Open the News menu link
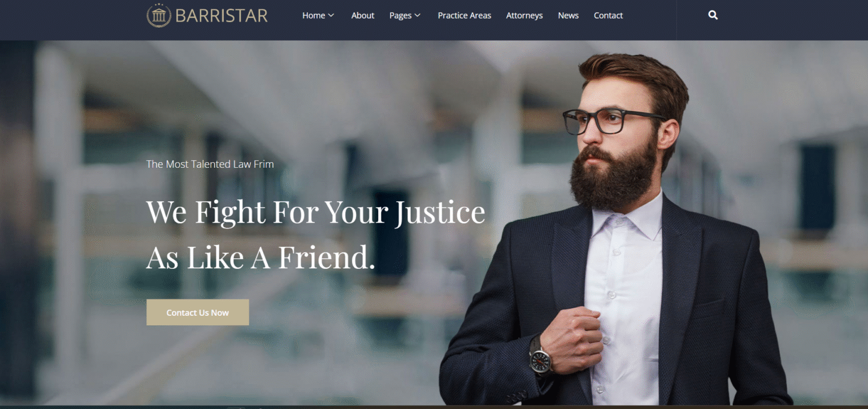This screenshot has height=409, width=868. pyautogui.click(x=568, y=15)
